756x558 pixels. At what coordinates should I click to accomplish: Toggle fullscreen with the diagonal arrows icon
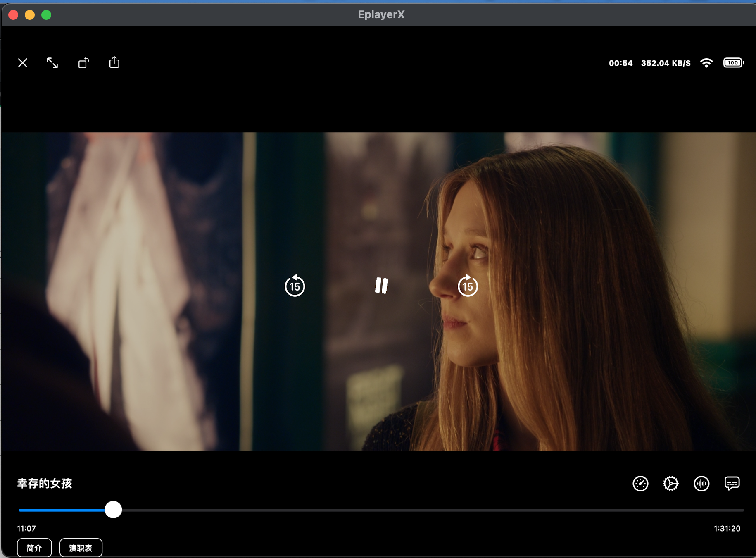tap(52, 63)
